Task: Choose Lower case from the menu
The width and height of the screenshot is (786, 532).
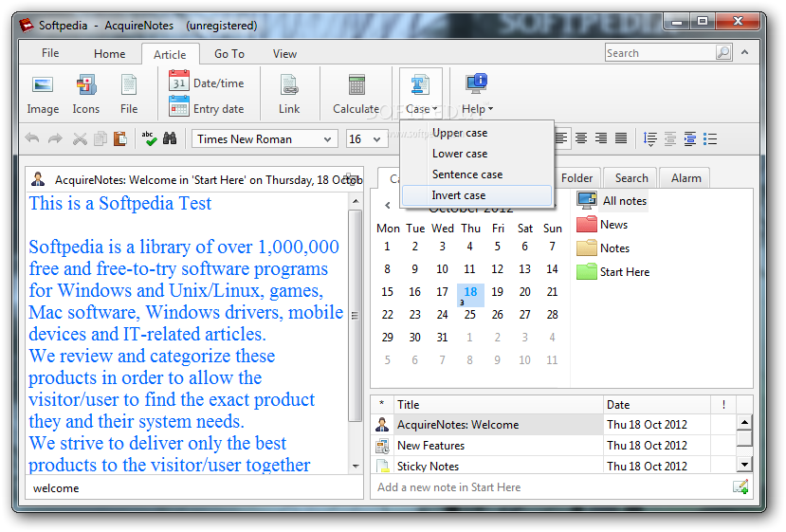Action: (477, 154)
